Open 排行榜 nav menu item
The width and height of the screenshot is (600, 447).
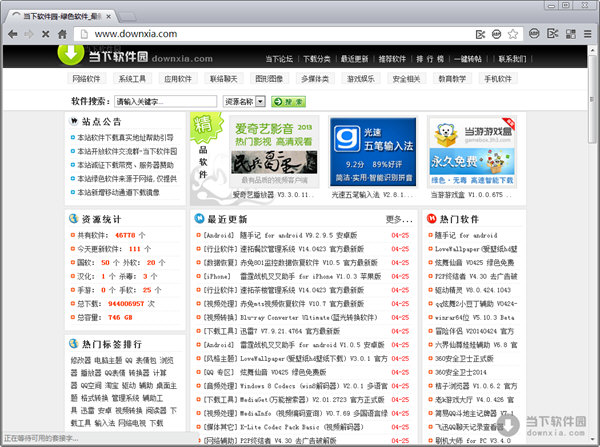(430, 59)
